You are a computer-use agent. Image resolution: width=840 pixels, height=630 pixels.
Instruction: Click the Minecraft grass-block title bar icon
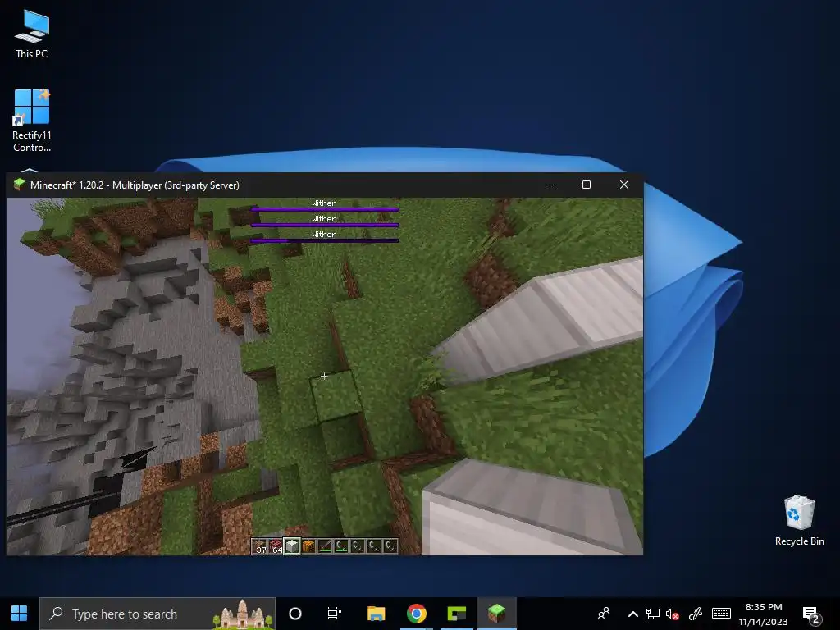pos(20,185)
